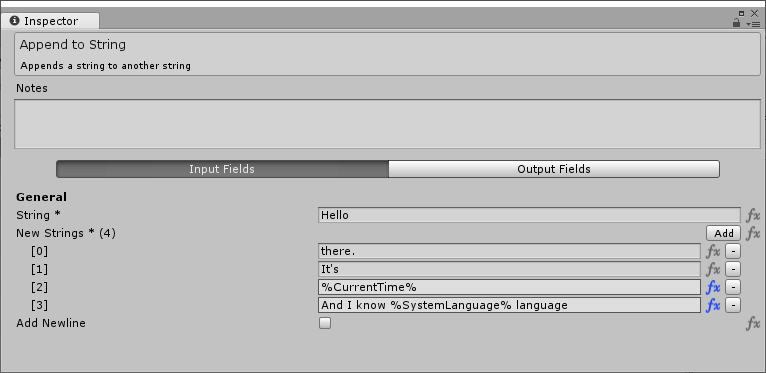The image size is (766, 373).
Task: Remove element [3] with minus button
Action: pos(733,306)
